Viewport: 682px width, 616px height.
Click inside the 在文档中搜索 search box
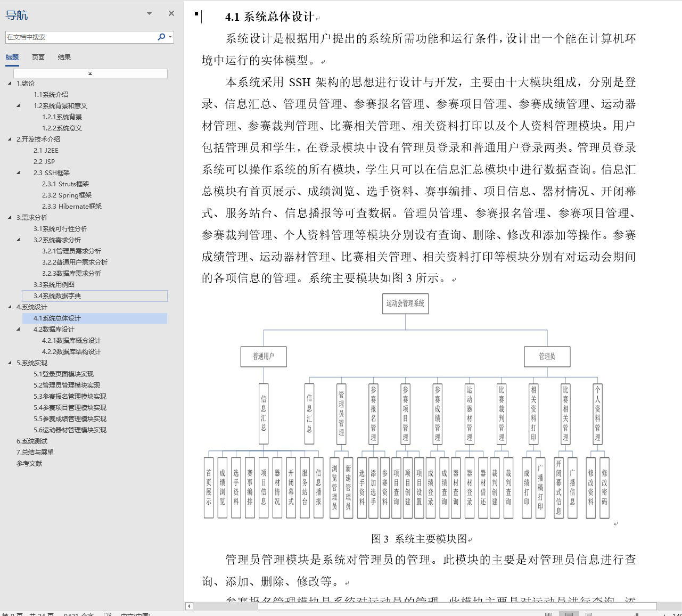click(80, 37)
